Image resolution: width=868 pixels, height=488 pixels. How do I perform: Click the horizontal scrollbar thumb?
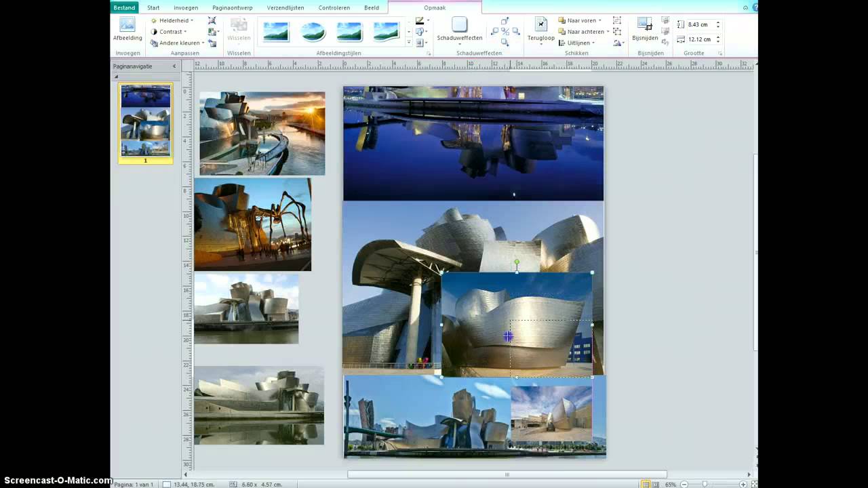pyautogui.click(x=507, y=474)
